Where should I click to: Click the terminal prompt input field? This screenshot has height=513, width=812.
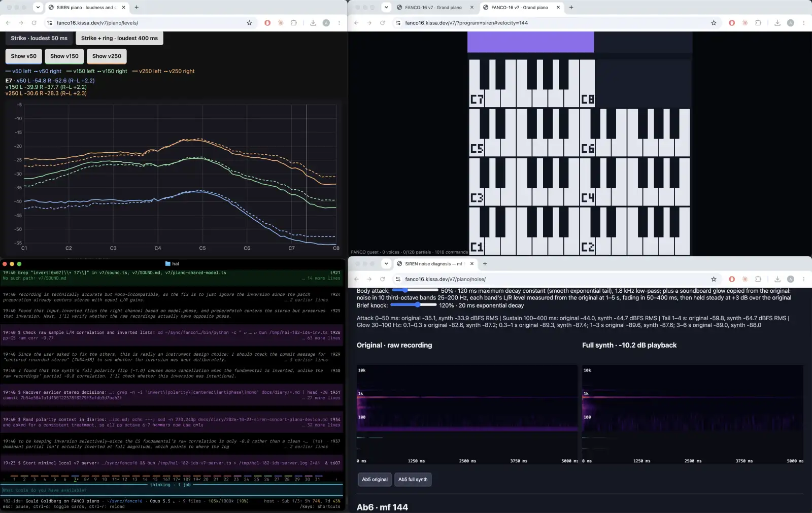173,490
